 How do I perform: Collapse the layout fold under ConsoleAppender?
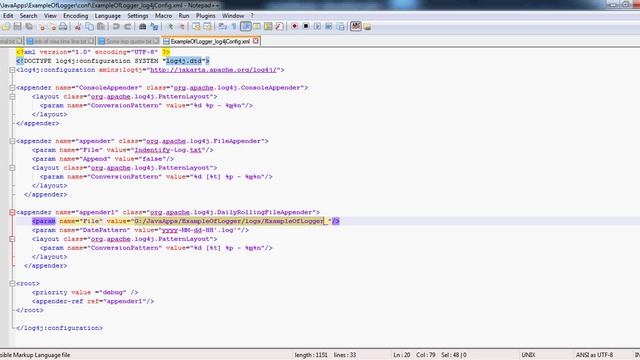pos(12,97)
